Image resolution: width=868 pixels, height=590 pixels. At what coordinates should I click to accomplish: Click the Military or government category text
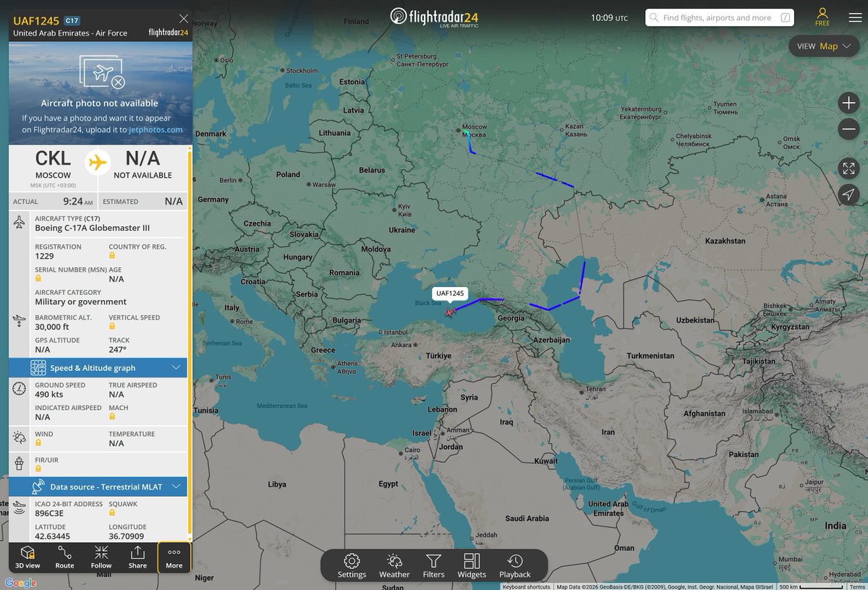point(81,302)
